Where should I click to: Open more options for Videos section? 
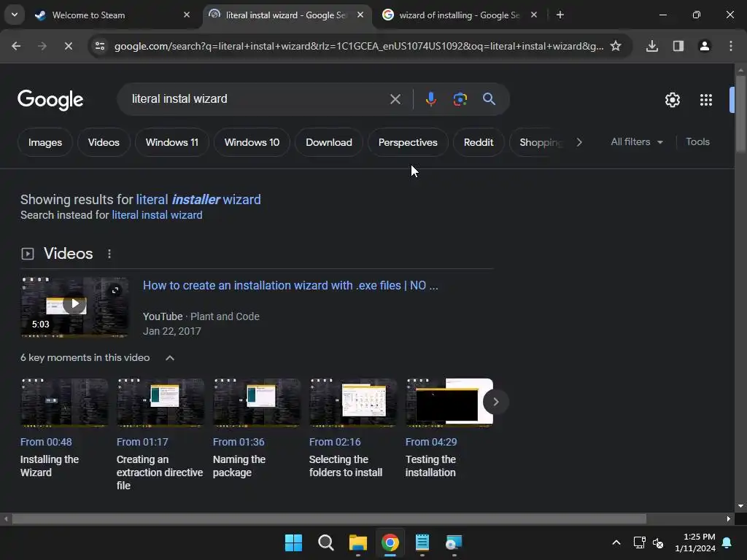pos(109,254)
